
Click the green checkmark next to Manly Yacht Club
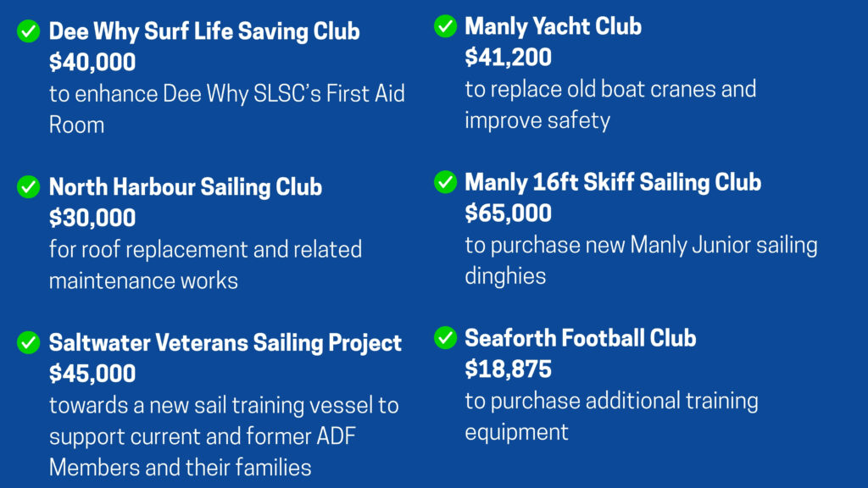coord(445,26)
